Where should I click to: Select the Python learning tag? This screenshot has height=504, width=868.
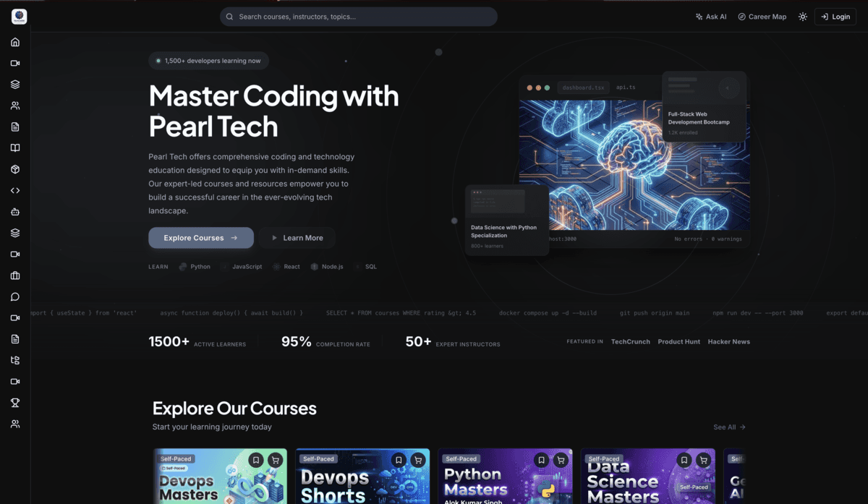click(x=195, y=266)
